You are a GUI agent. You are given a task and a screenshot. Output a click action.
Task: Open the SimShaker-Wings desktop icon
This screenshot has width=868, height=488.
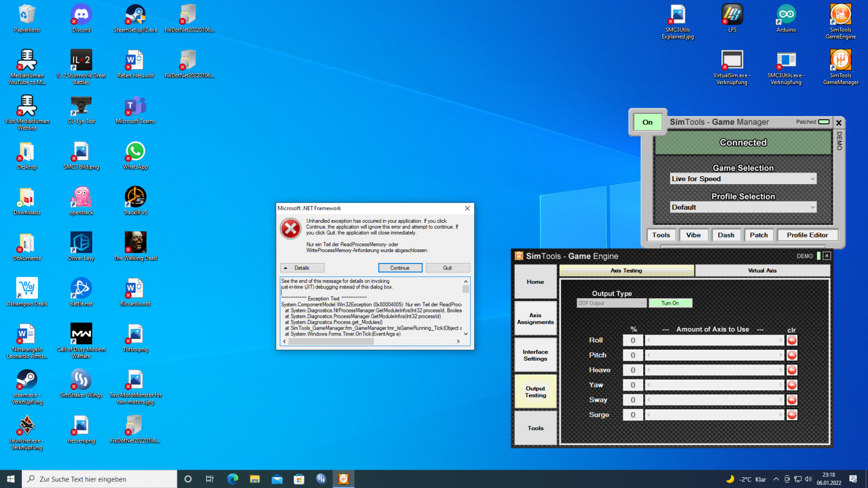pyautogui.click(x=81, y=383)
